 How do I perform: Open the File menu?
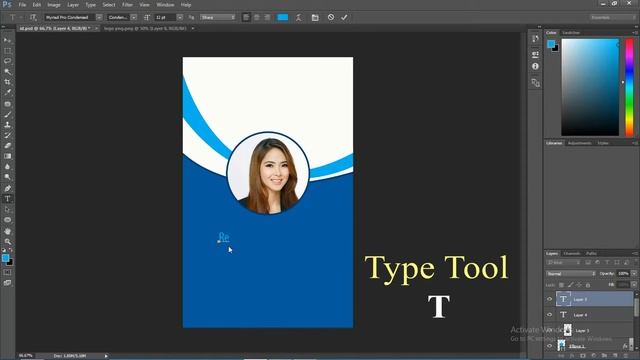pos(22,5)
